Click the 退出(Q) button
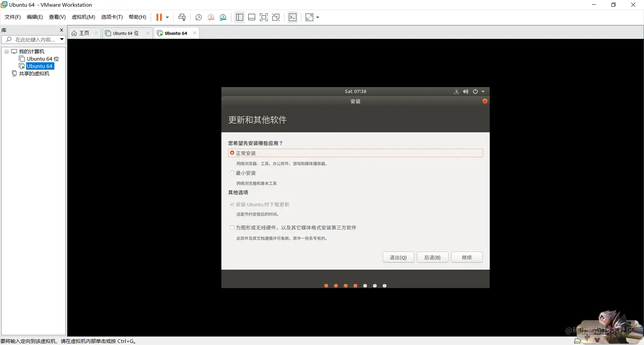Viewport: 644px width, 345px height. (398, 257)
